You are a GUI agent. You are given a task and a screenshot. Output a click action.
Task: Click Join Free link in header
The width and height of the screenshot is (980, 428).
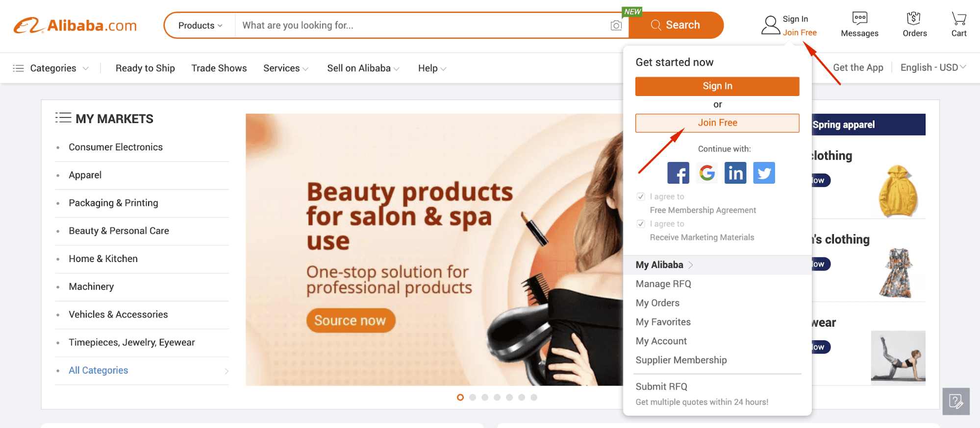[x=800, y=33]
